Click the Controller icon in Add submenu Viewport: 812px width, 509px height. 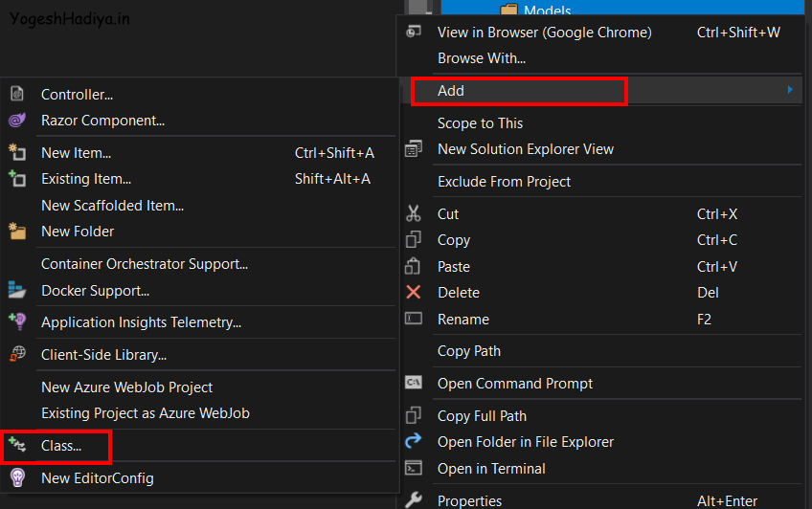click(16, 94)
